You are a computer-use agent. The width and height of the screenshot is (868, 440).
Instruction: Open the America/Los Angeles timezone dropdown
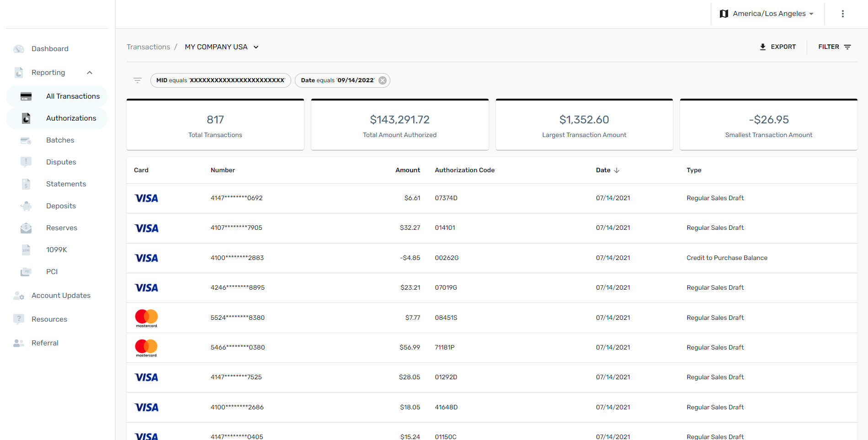pyautogui.click(x=767, y=14)
